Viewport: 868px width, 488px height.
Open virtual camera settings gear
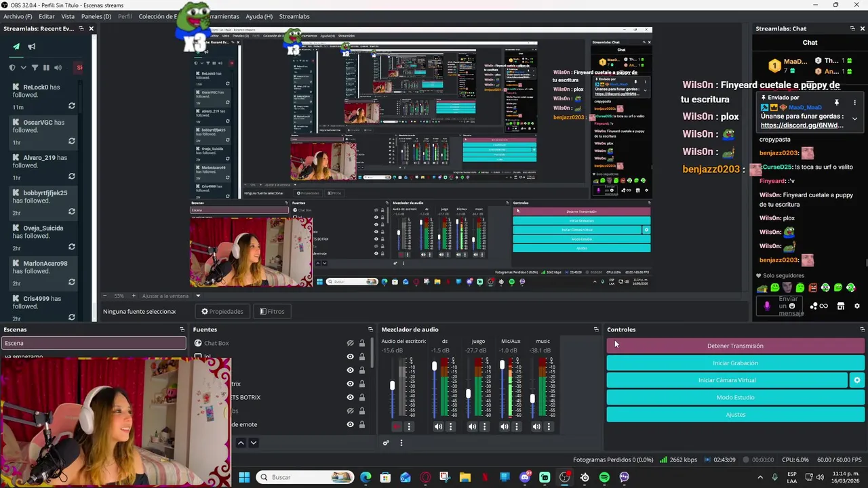pyautogui.click(x=857, y=380)
